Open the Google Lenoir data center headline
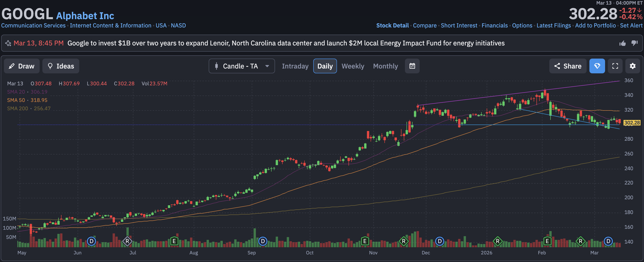The width and height of the screenshot is (644, 262). [x=286, y=43]
